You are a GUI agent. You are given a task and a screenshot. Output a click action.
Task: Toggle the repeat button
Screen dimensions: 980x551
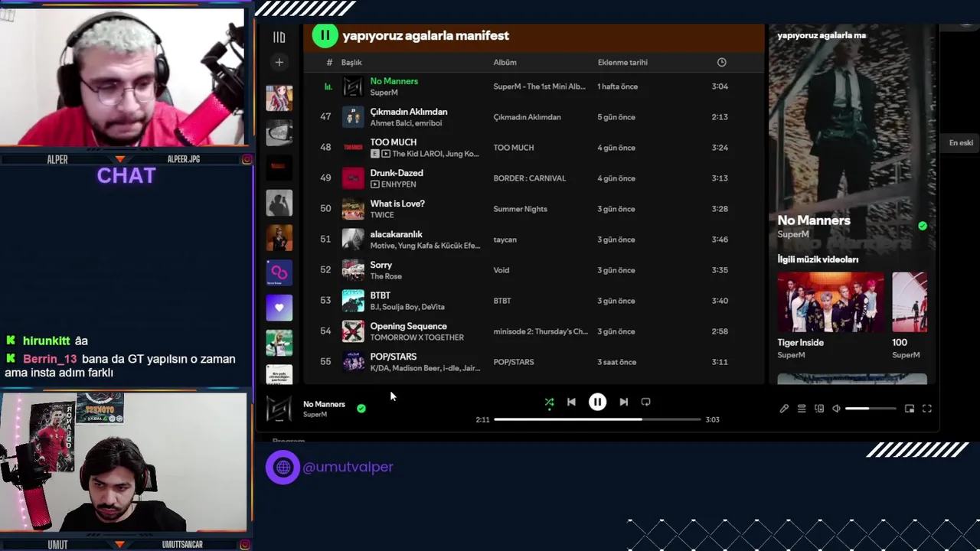[645, 402]
